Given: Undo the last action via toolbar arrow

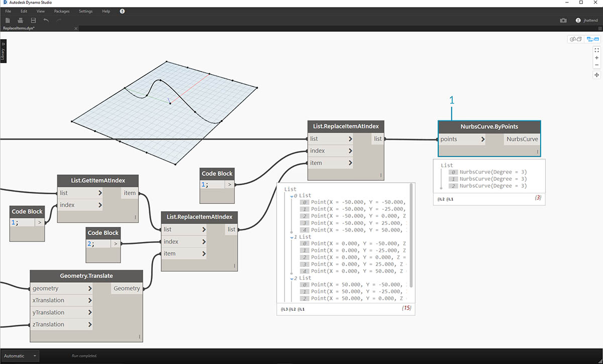Looking at the screenshot, I should coord(46,20).
